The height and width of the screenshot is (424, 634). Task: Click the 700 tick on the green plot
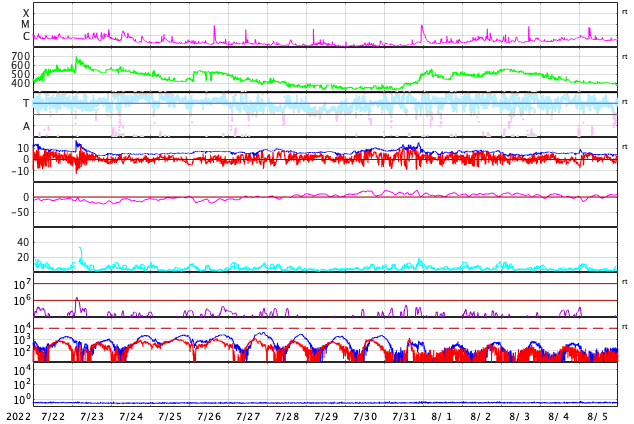21,56
